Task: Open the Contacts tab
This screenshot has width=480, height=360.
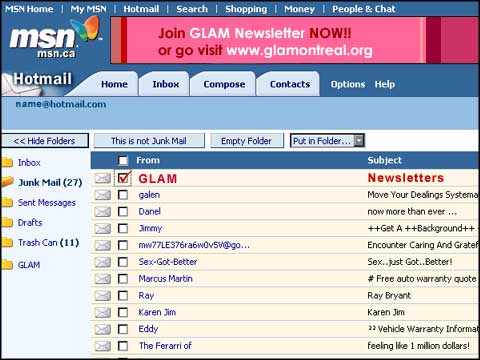Action: 290,84
